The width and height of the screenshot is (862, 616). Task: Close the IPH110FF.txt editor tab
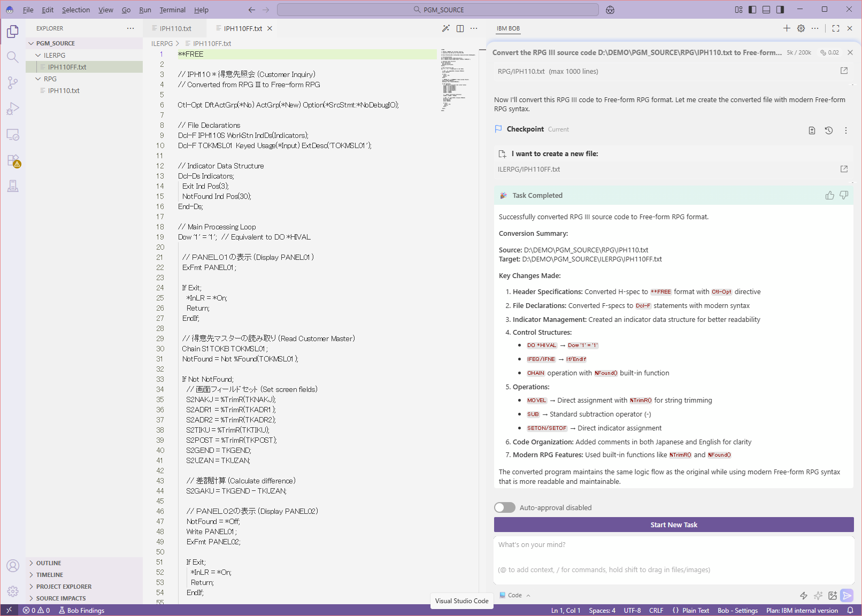click(270, 28)
